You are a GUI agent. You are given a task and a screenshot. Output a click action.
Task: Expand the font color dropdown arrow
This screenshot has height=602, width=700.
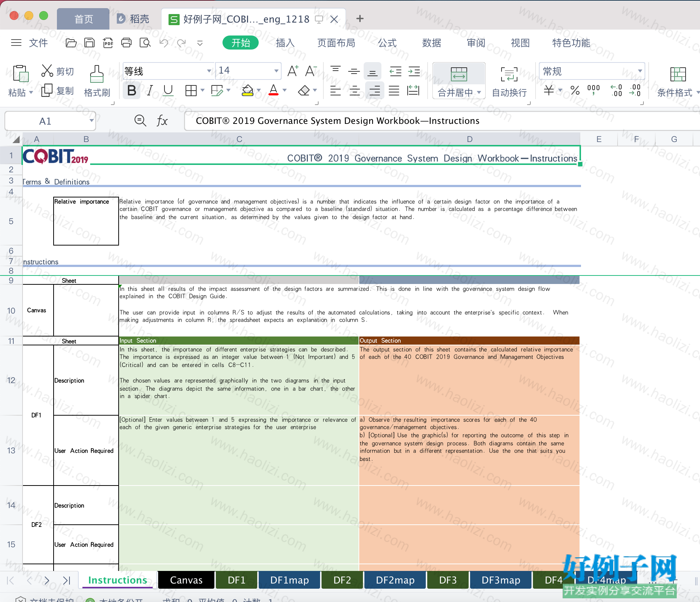pyautogui.click(x=284, y=91)
